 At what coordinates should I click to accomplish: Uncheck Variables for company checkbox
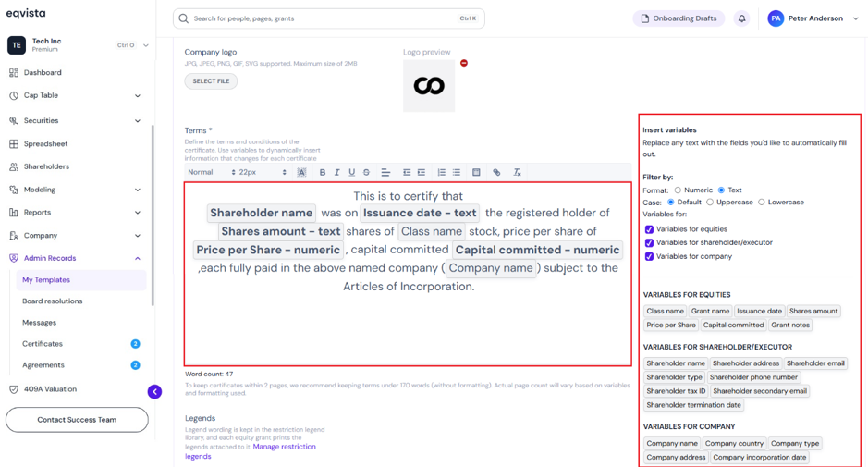tap(649, 256)
